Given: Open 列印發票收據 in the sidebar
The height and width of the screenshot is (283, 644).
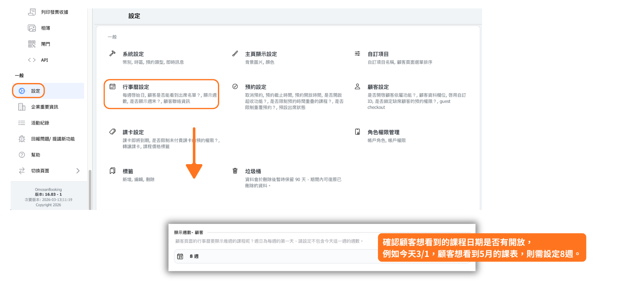Looking at the screenshot, I should tap(54, 12).
